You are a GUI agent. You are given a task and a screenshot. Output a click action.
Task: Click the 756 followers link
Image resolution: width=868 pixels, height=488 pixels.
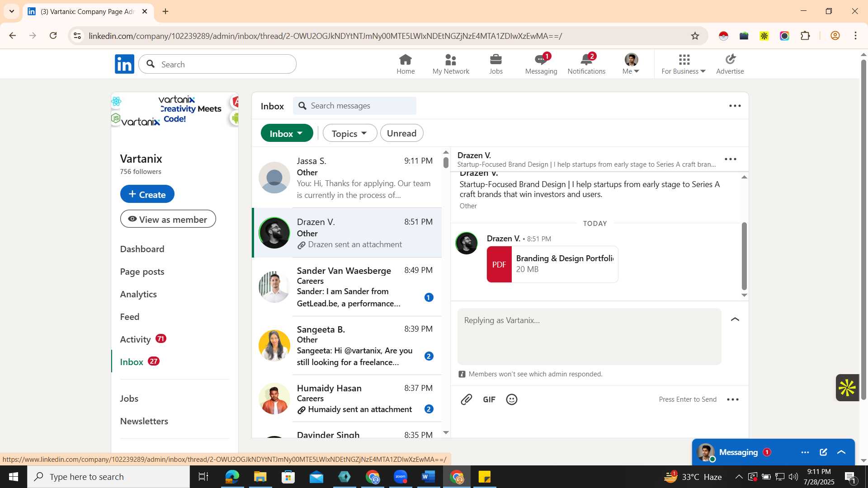tap(141, 172)
